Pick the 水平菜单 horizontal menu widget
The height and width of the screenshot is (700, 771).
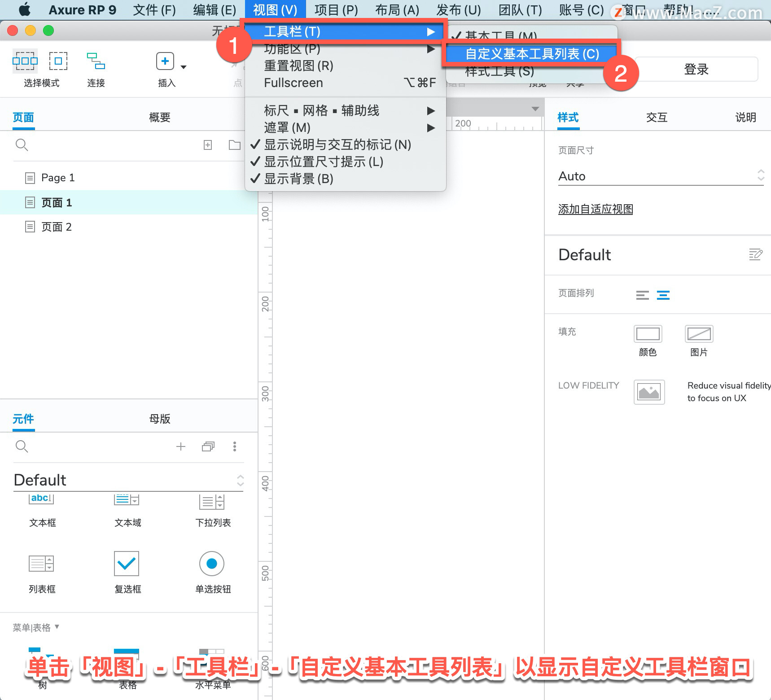(213, 669)
